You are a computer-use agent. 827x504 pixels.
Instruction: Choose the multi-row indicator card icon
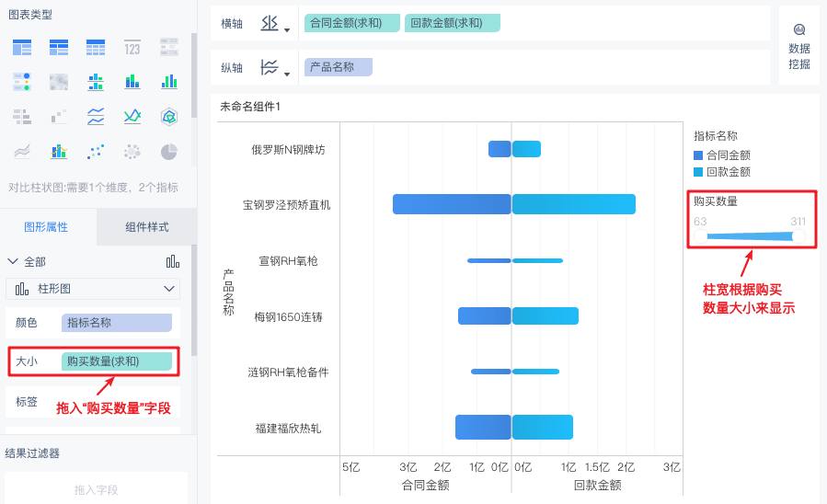[168, 48]
